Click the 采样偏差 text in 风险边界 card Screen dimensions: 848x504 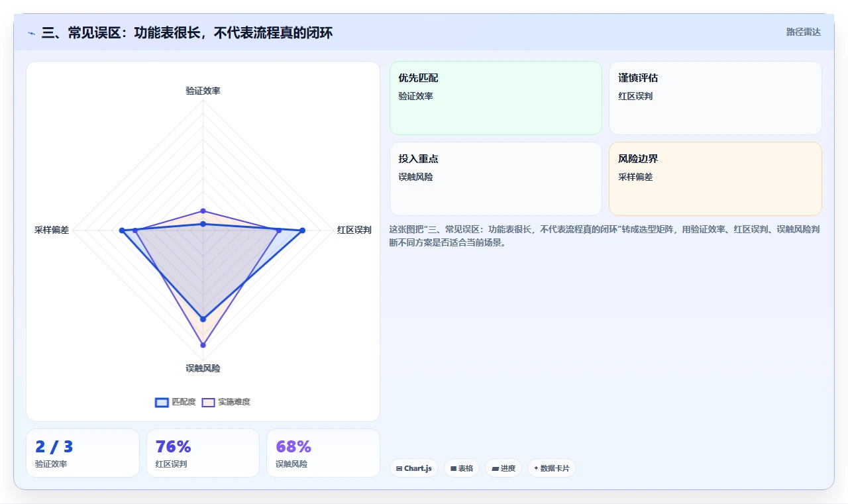tap(635, 177)
